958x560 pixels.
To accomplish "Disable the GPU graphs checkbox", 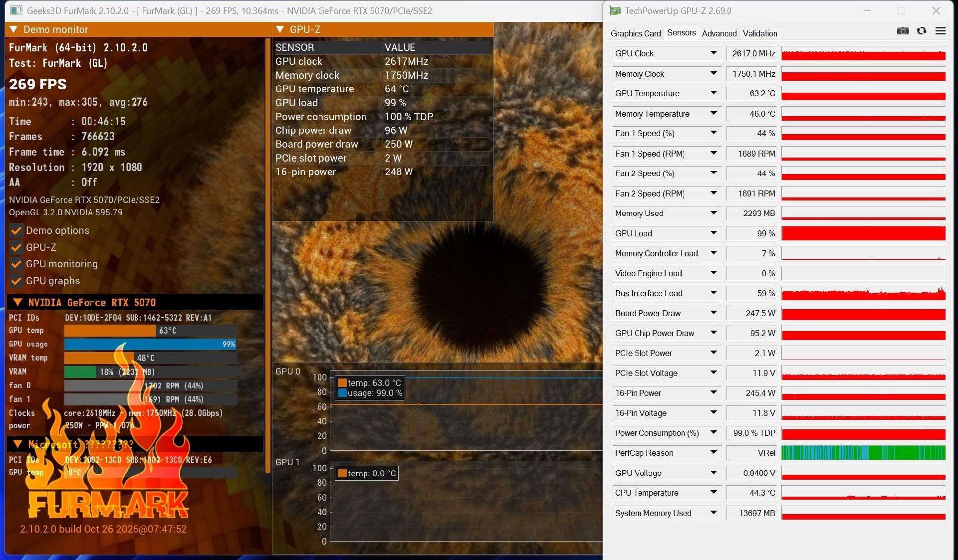I will (x=16, y=281).
